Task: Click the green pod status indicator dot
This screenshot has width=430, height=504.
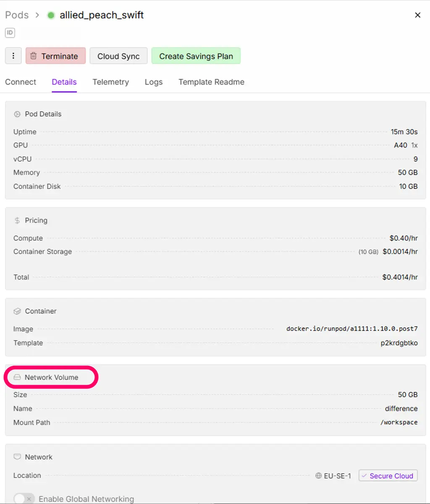Action: (x=51, y=16)
